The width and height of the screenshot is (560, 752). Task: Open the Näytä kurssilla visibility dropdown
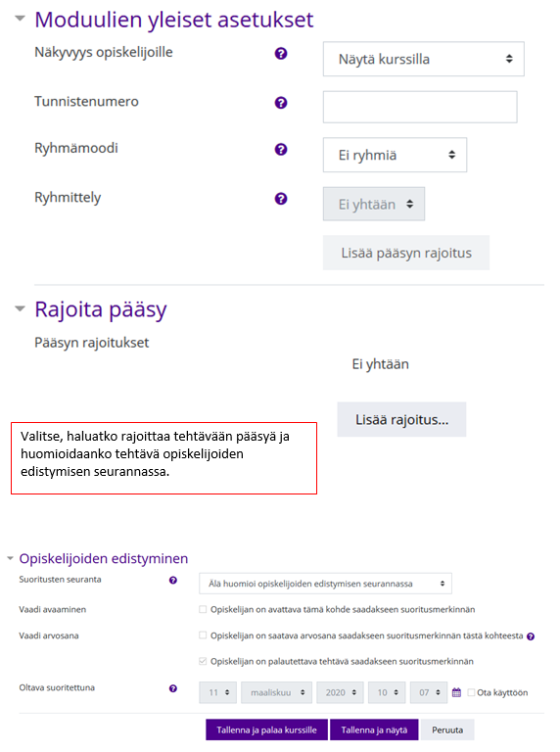pos(423,59)
